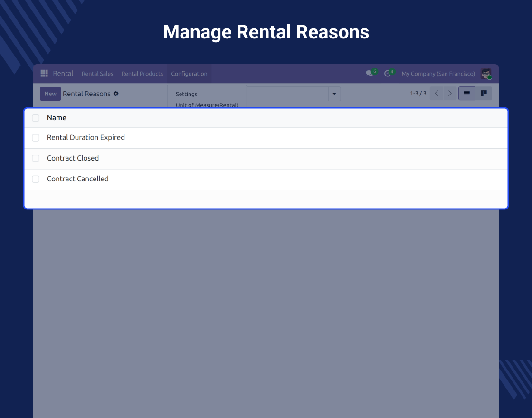Expand the search options dropdown arrow

[x=334, y=94]
